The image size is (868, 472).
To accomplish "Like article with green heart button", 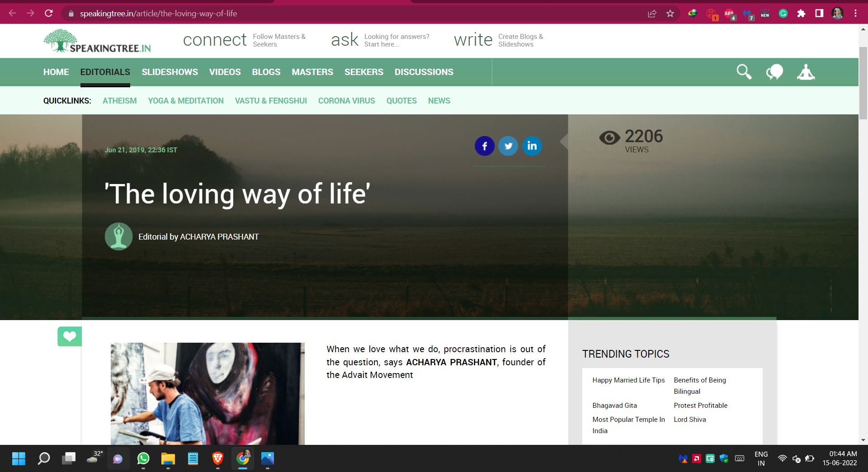I will [x=70, y=336].
